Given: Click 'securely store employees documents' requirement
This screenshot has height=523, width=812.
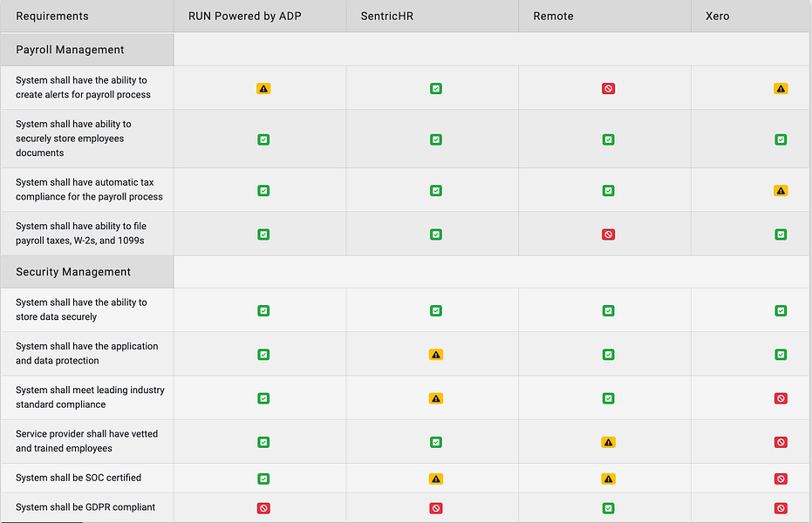Looking at the screenshot, I should [73, 139].
